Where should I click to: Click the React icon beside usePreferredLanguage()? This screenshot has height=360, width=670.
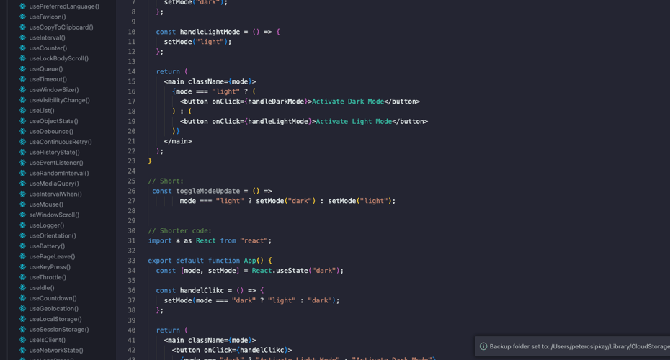pyautogui.click(x=23, y=6)
